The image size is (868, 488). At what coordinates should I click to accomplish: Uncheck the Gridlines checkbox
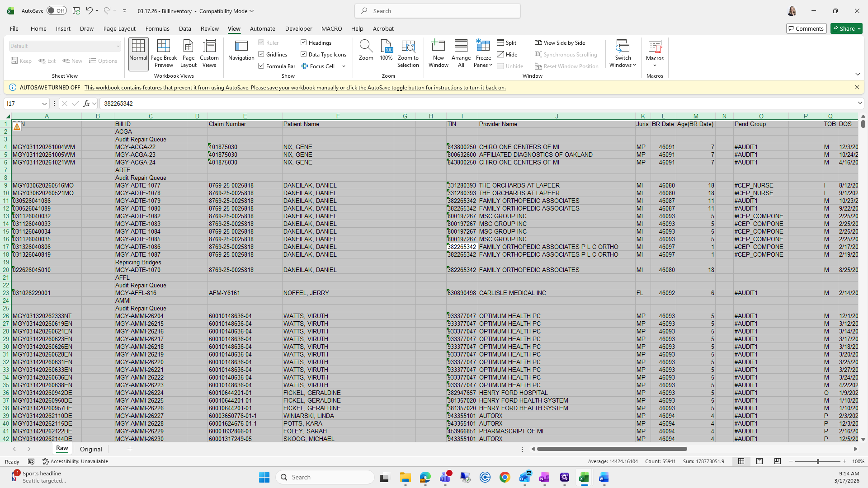pos(261,54)
